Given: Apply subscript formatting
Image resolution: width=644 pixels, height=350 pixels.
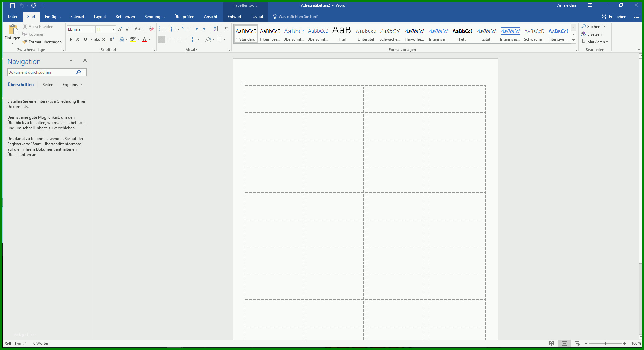Looking at the screenshot, I should point(104,39).
